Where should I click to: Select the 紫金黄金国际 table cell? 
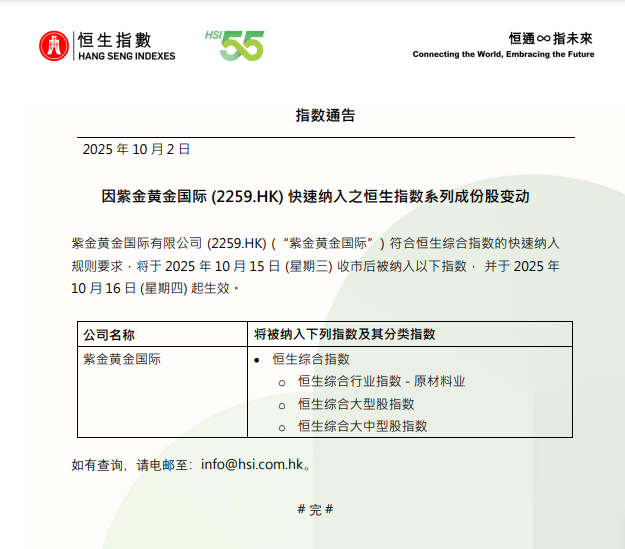pyautogui.click(x=122, y=359)
